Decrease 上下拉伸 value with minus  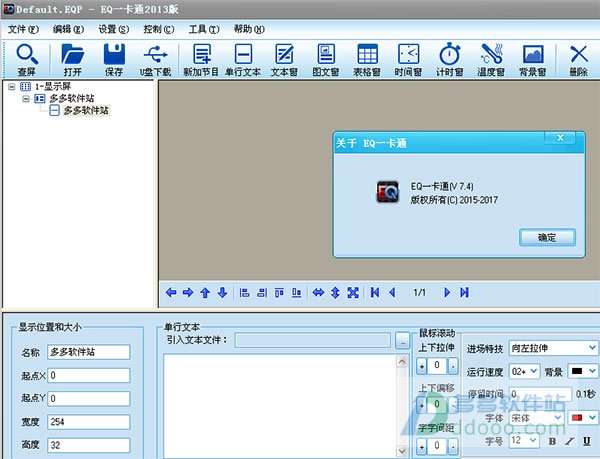453,366
